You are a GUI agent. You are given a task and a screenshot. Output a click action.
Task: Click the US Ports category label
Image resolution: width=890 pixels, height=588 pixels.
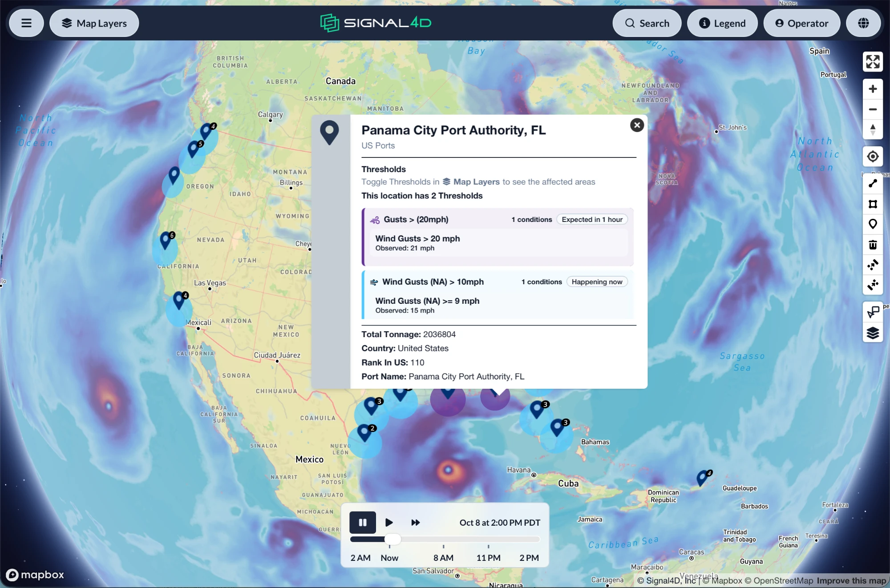click(378, 145)
